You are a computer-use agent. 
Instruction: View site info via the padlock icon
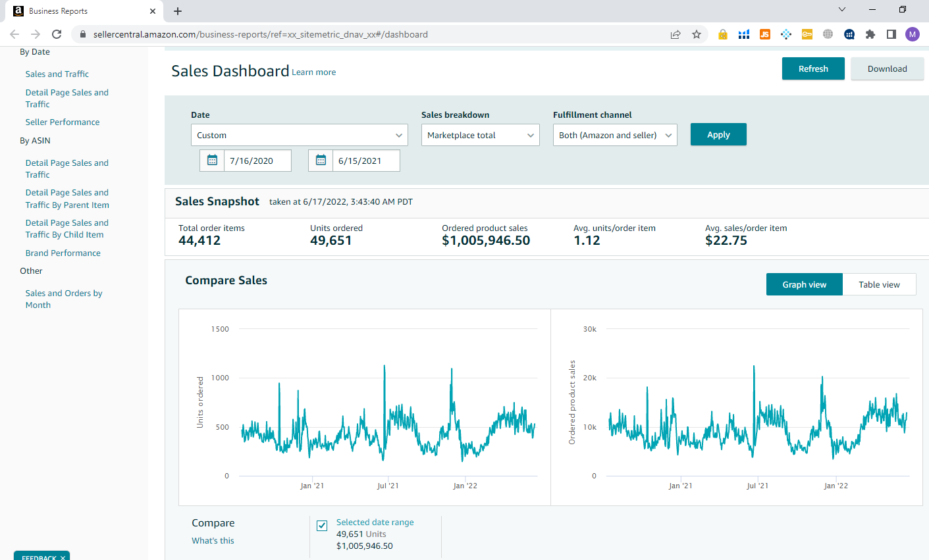[x=83, y=34]
